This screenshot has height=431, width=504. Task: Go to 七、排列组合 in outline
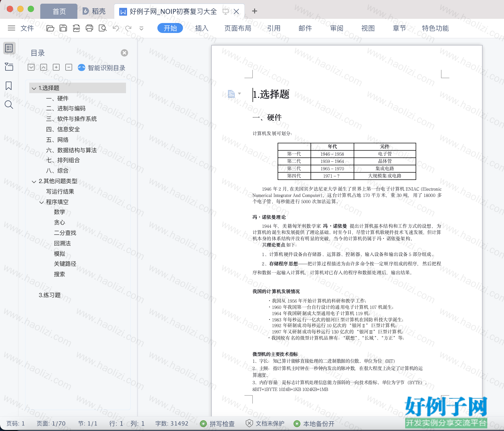click(63, 160)
